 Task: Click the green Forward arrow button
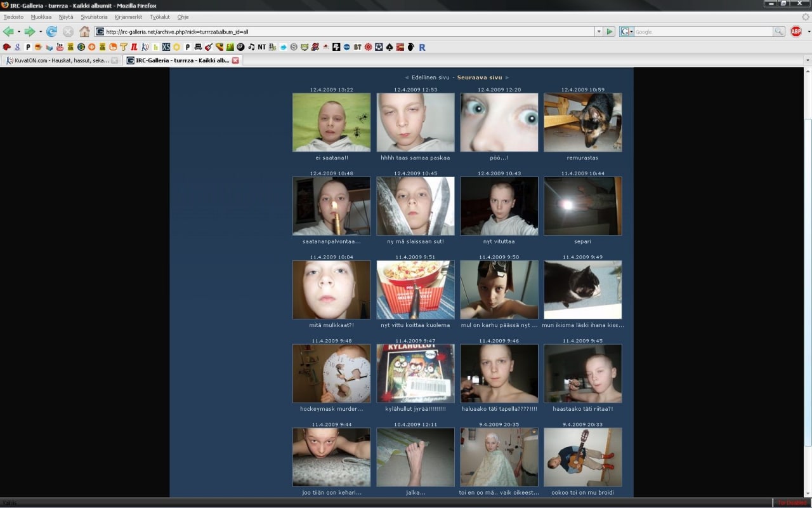[29, 31]
